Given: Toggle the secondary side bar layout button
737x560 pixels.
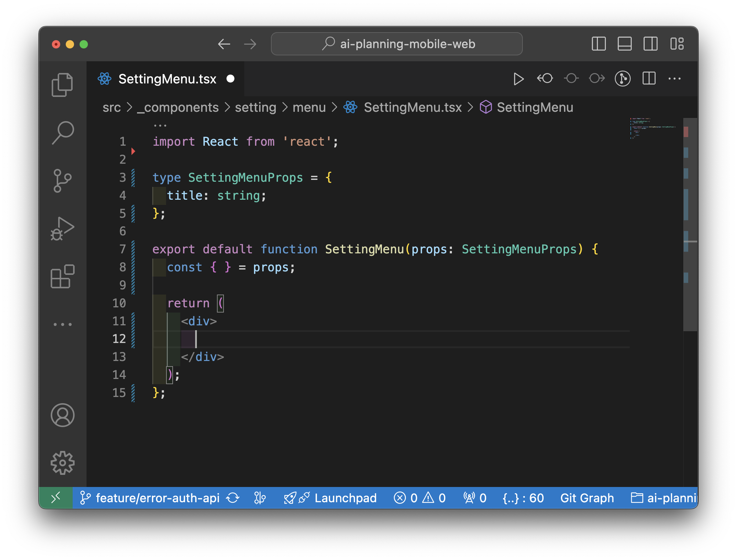Looking at the screenshot, I should (x=650, y=44).
